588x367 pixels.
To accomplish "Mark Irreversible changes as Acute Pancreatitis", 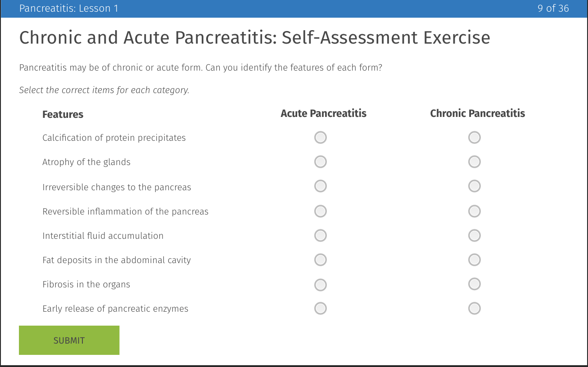I will pyautogui.click(x=320, y=186).
